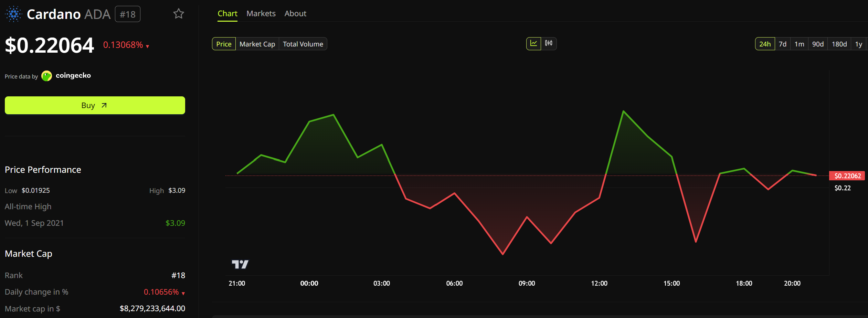The image size is (868, 318).
Task: Set chart range to 7d
Action: click(783, 44)
